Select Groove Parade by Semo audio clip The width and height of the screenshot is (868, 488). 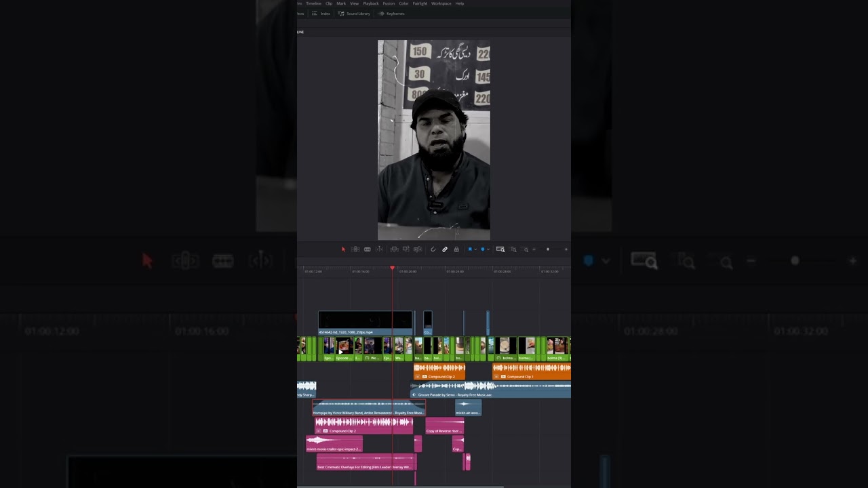click(x=491, y=390)
